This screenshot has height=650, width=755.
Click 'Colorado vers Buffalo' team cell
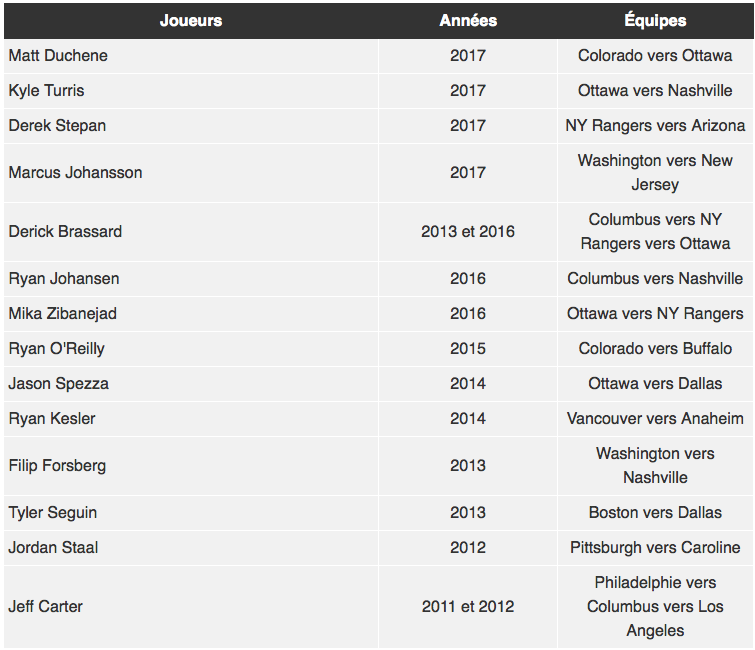655,349
